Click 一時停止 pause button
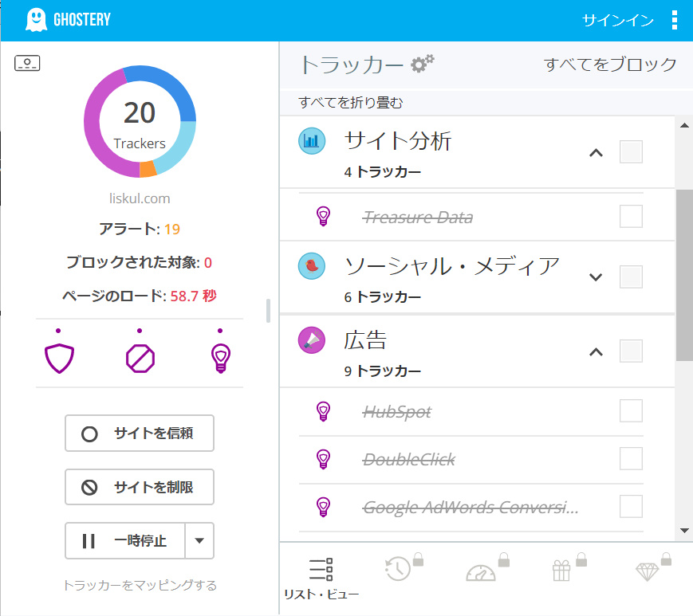Viewport: 693px width, 616px height. coord(125,541)
